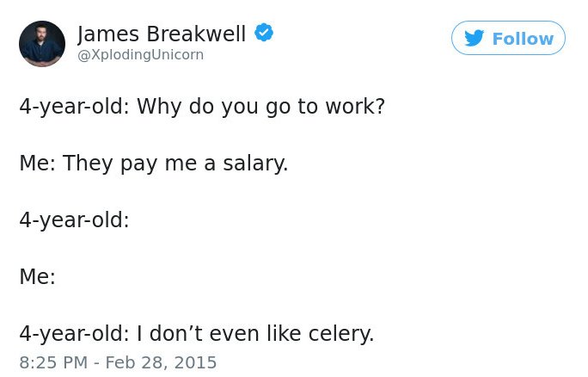Click the Twitter bird icon in Follow button
588x377 pixels.
click(474, 38)
